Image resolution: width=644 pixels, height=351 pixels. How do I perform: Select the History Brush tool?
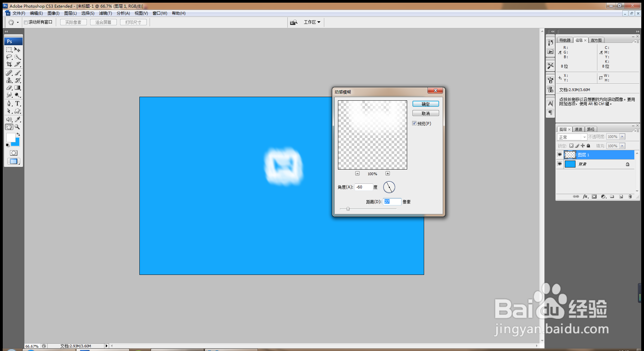tap(18, 80)
